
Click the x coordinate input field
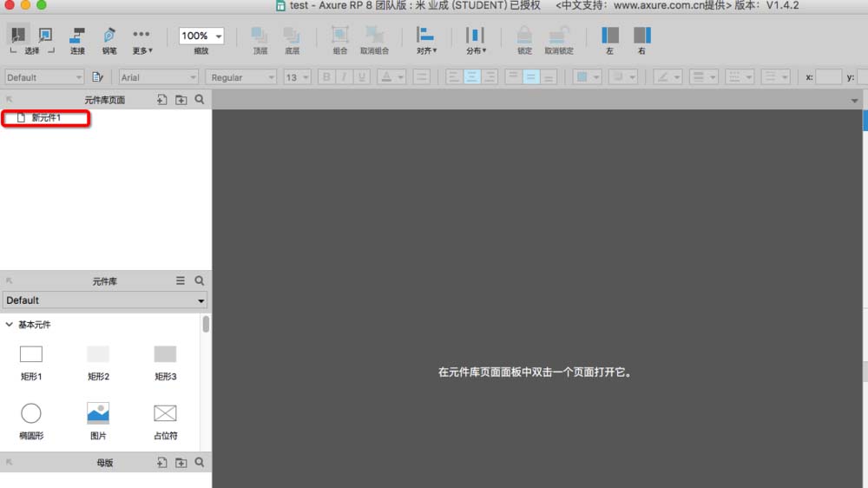click(829, 77)
